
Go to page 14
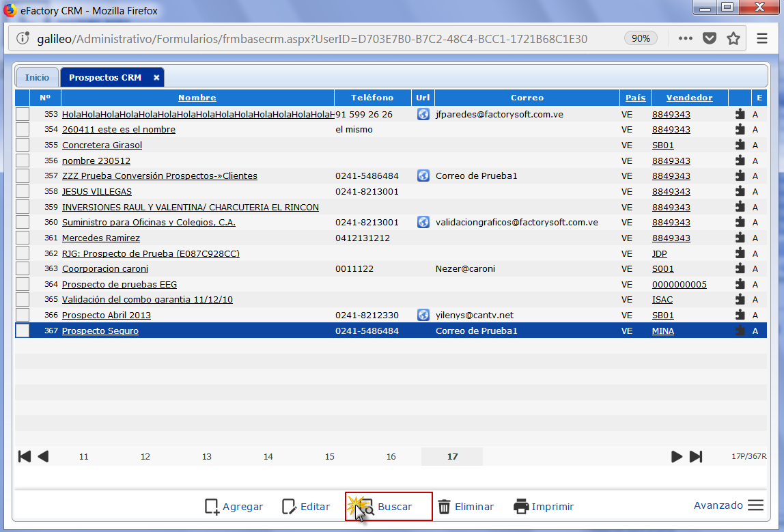268,456
